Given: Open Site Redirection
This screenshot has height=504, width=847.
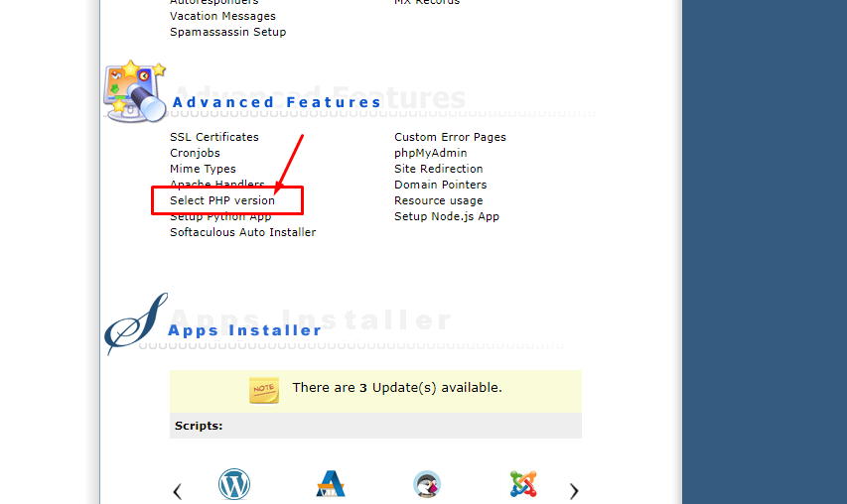Looking at the screenshot, I should (438, 169).
